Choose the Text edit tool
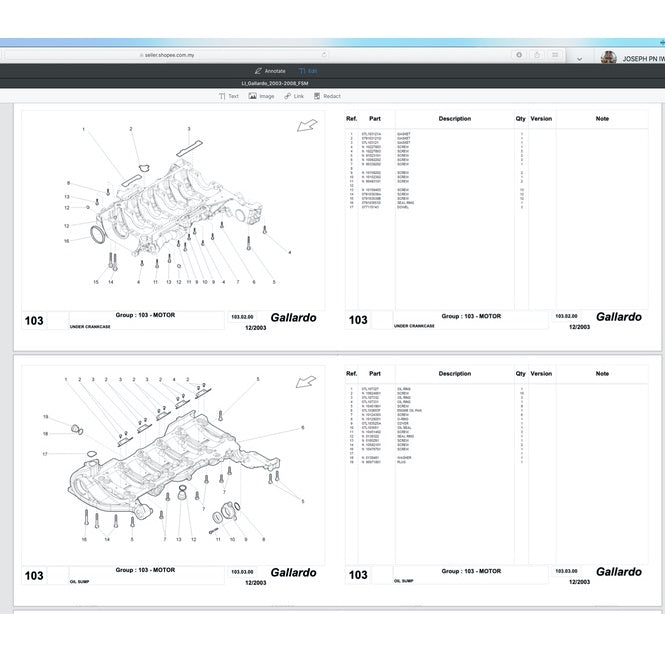Screen dimensions: 665x665 pyautogui.click(x=229, y=96)
